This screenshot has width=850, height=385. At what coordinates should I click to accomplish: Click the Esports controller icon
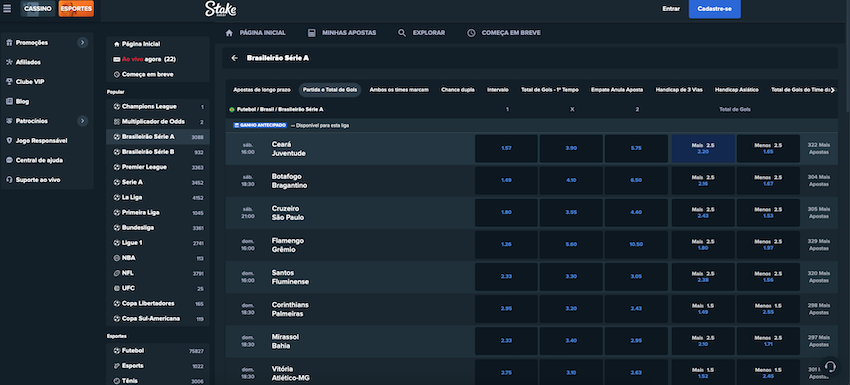tap(117, 365)
